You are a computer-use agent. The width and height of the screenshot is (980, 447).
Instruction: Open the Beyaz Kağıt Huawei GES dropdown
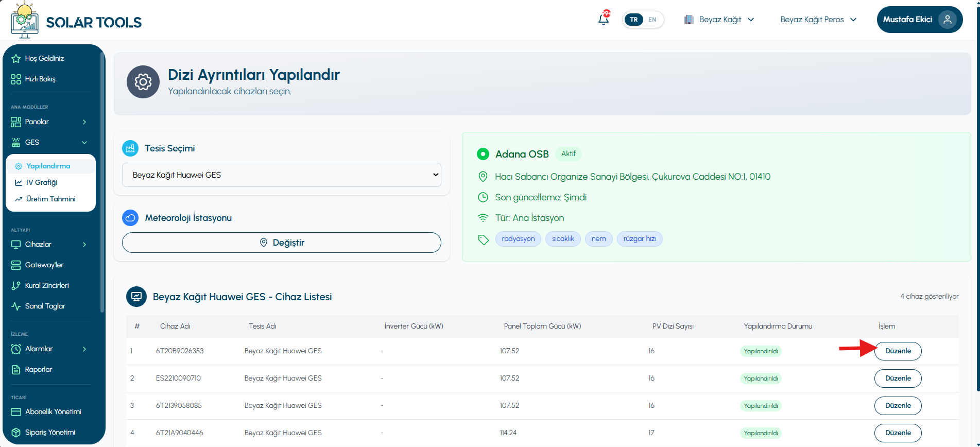pyautogui.click(x=282, y=175)
